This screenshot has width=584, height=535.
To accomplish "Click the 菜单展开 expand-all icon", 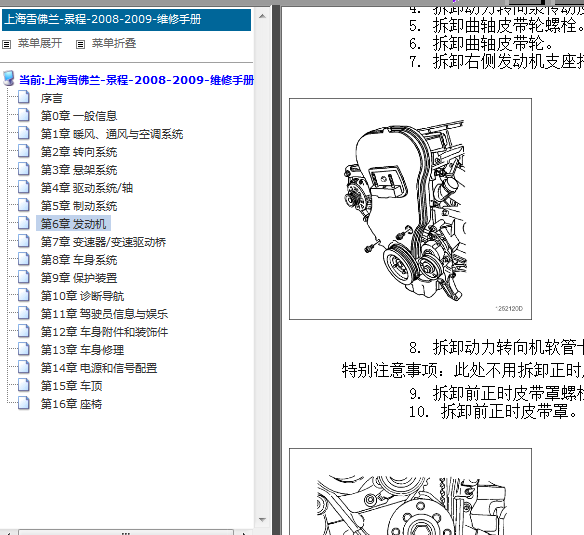I will 6,45.
